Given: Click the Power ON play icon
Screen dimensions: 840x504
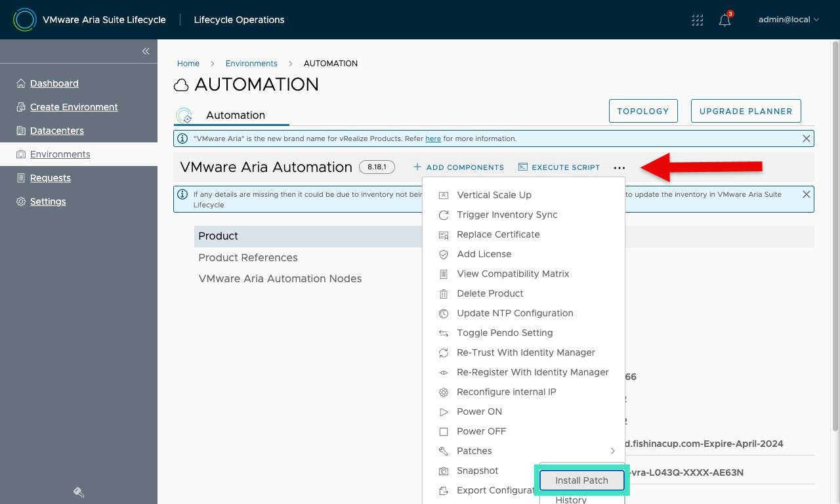Looking at the screenshot, I should point(444,411).
